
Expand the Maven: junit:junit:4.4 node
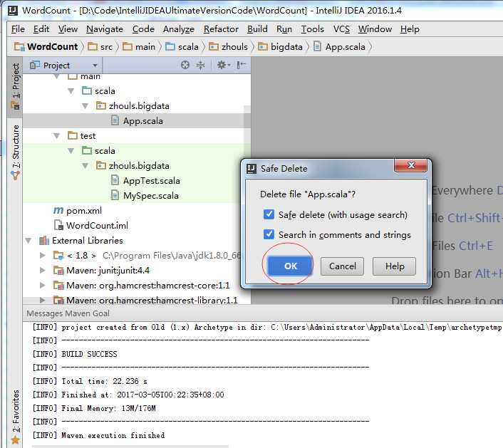42,271
